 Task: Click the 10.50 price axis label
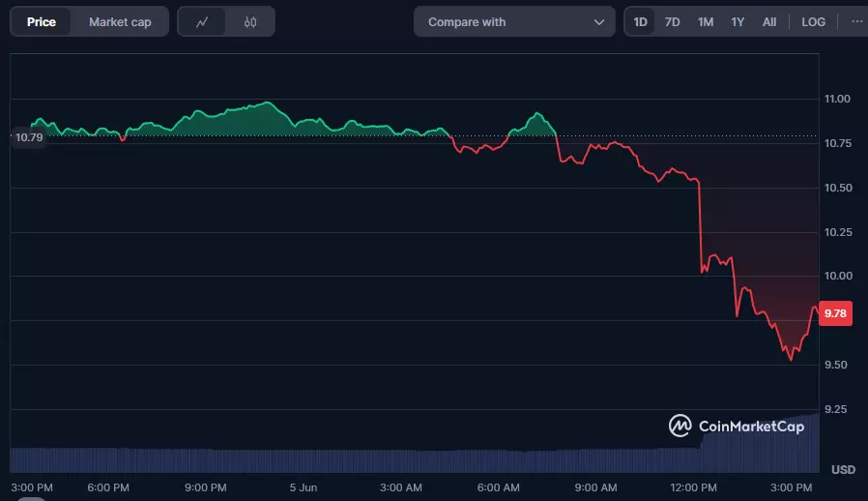tap(838, 188)
